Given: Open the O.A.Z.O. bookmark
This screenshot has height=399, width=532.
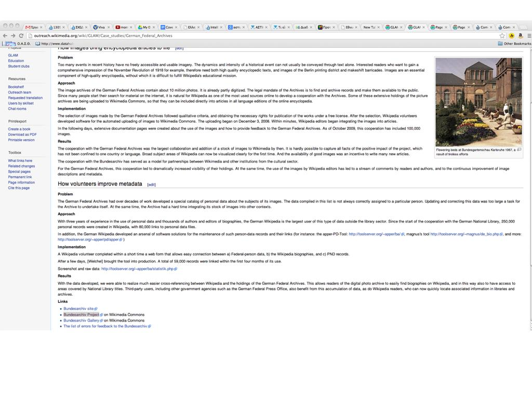Looking at the screenshot, I should point(16,44).
